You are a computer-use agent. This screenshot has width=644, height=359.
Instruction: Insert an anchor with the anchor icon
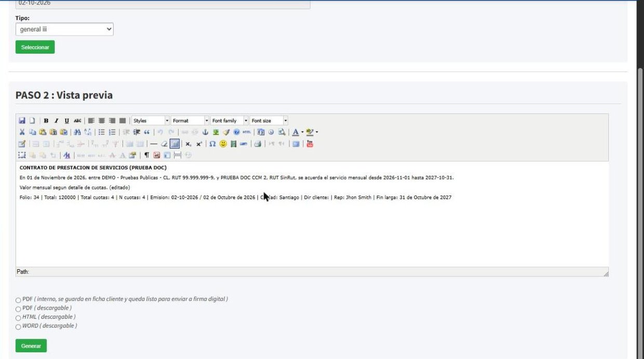(205, 132)
